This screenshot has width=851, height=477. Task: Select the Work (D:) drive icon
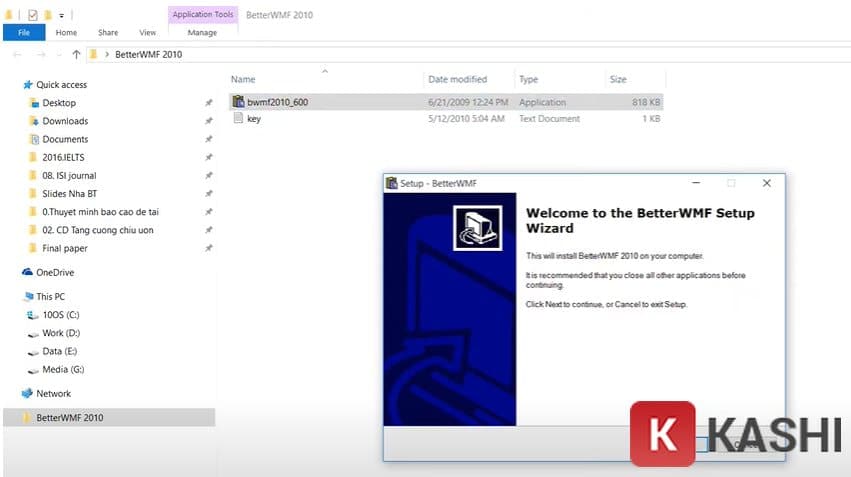pos(34,333)
